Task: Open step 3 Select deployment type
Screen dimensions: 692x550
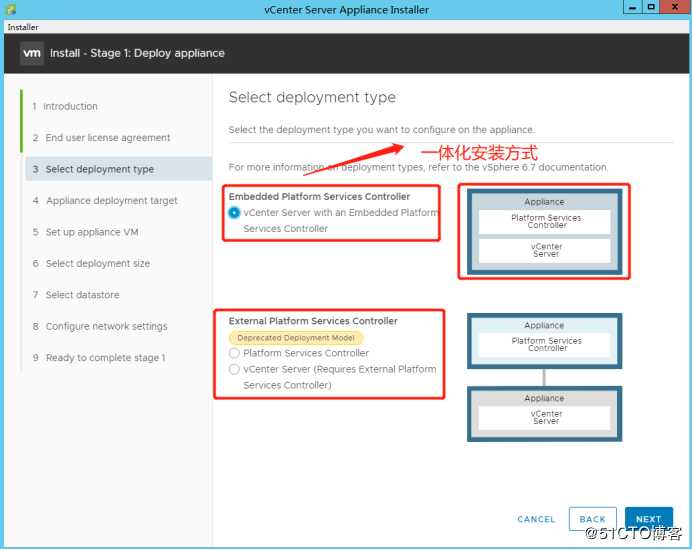Action: 119,169
